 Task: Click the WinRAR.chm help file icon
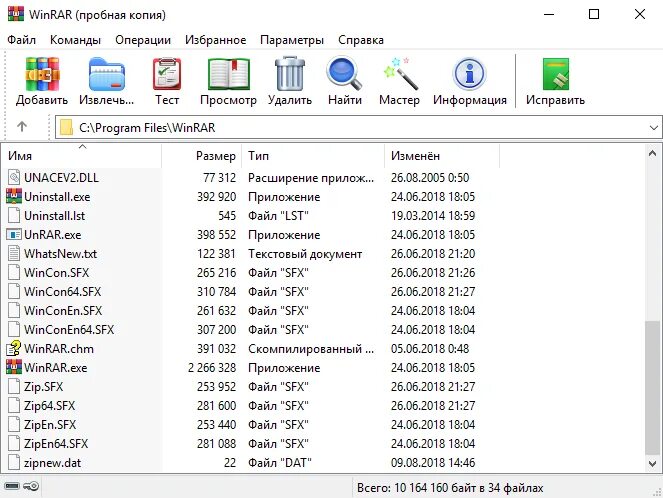[x=14, y=348]
